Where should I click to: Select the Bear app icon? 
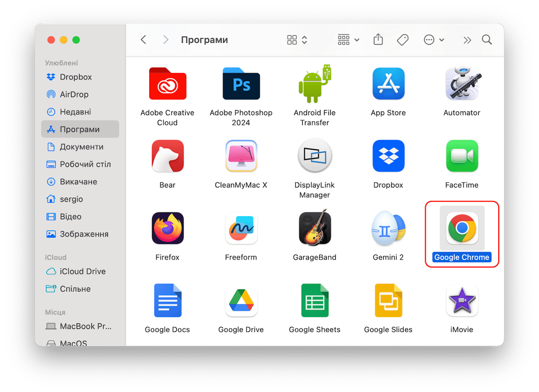(x=168, y=156)
